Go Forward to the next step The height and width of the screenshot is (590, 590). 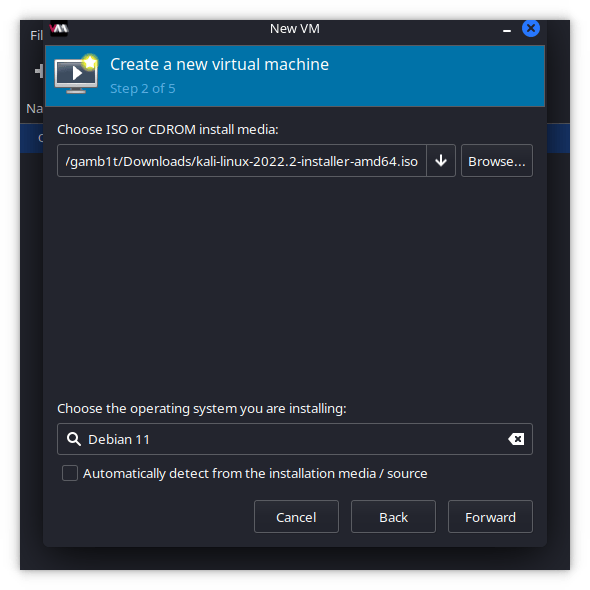click(x=490, y=517)
